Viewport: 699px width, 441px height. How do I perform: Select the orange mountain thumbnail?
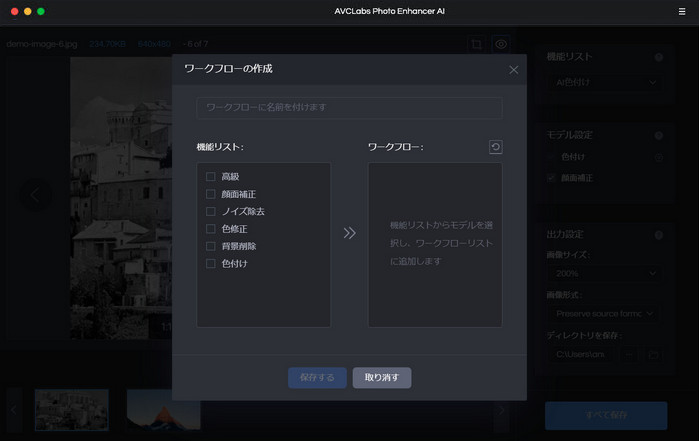pyautogui.click(x=164, y=410)
